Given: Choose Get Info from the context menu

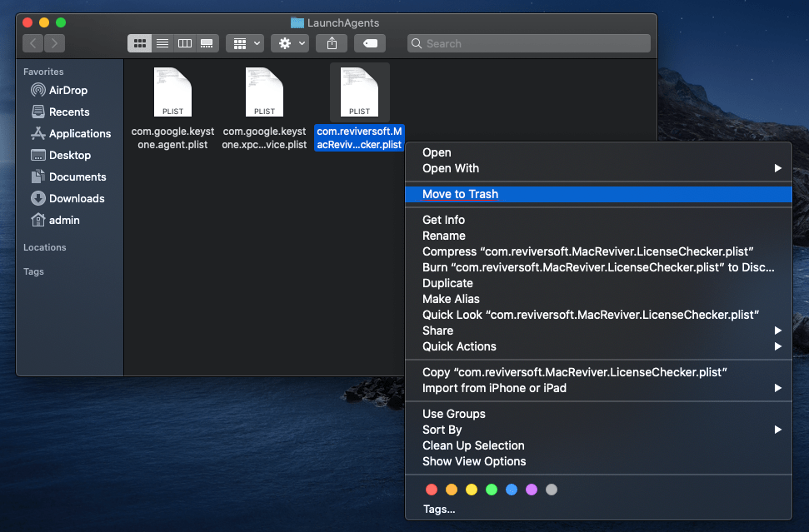Looking at the screenshot, I should [598, 220].
